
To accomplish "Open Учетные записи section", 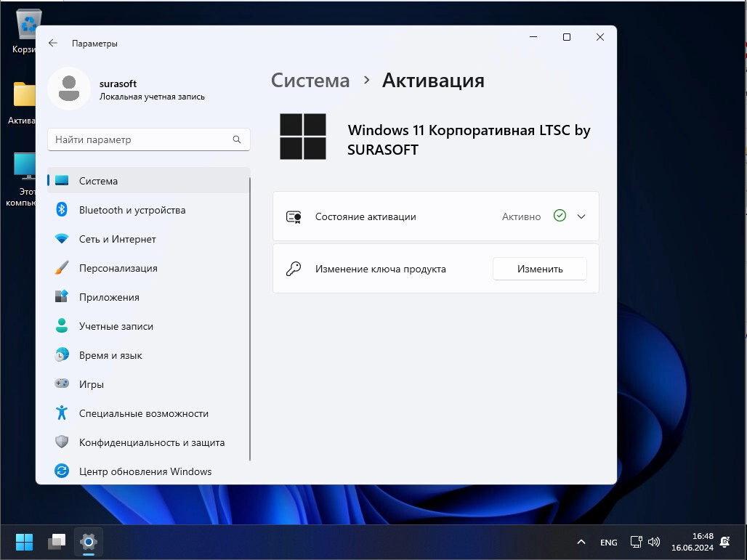I will coord(116,326).
